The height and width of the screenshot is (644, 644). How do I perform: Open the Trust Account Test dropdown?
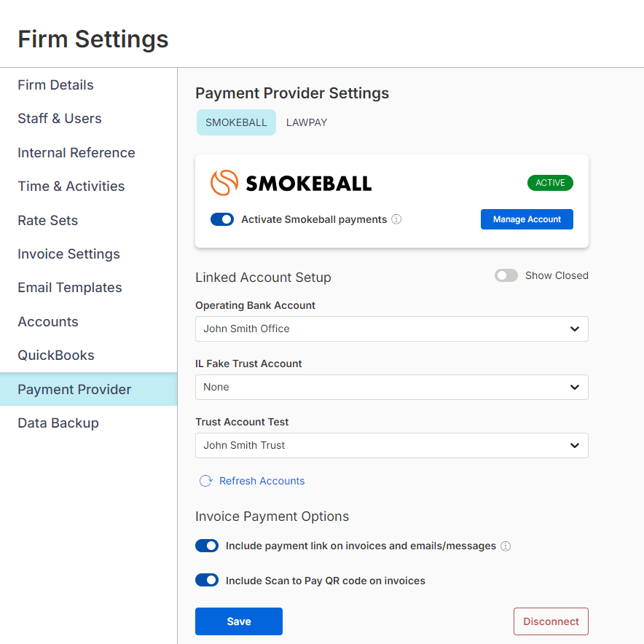(x=391, y=445)
